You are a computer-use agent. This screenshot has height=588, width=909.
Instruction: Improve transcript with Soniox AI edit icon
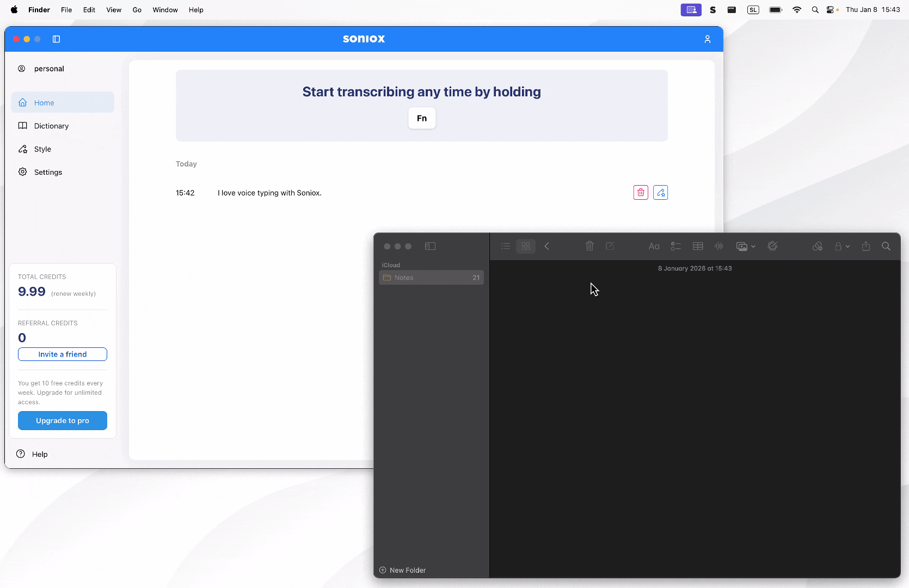click(x=660, y=192)
